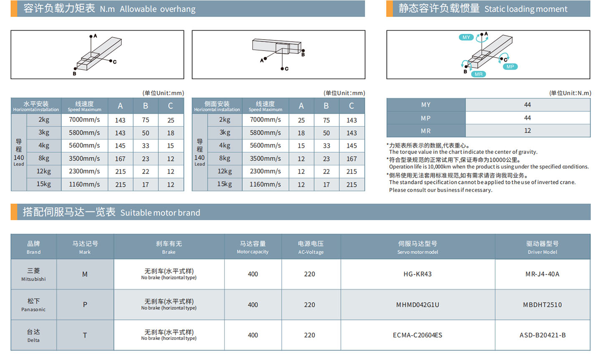Click the MR badge in the moment diagram
Screen dimensions: 601x364
478,74
